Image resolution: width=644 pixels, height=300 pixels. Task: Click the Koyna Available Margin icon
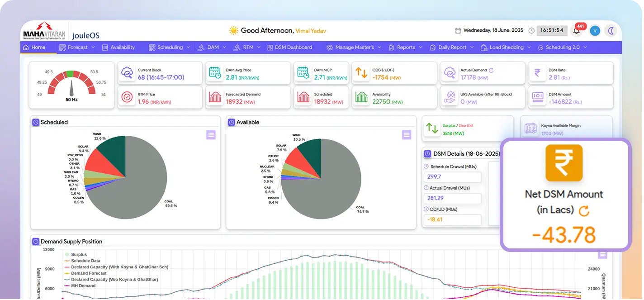(x=530, y=129)
